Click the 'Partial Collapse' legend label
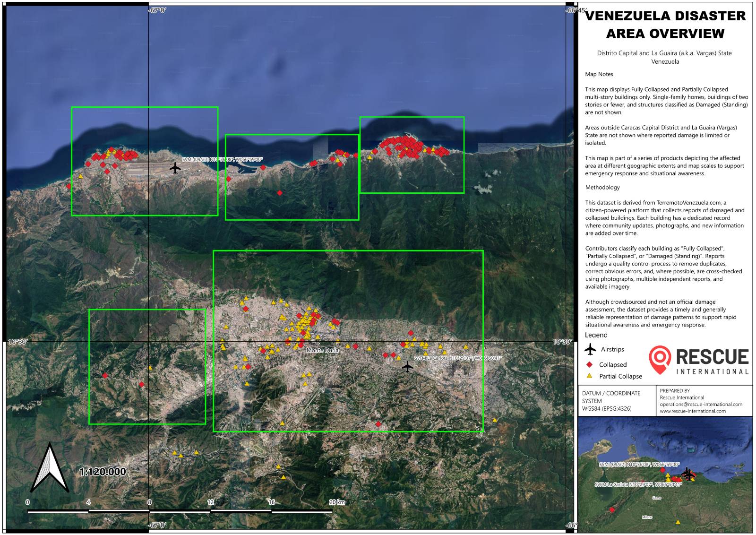756x535 pixels. click(x=620, y=376)
